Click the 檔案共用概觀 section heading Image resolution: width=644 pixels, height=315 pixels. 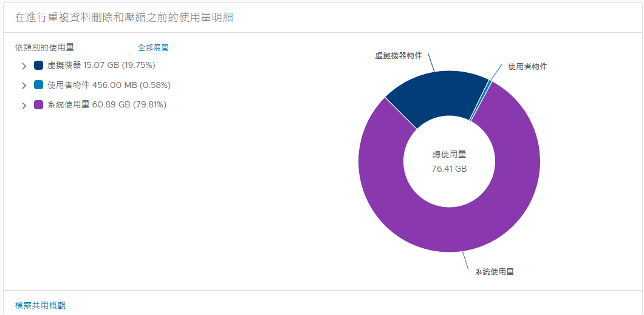pos(40,305)
